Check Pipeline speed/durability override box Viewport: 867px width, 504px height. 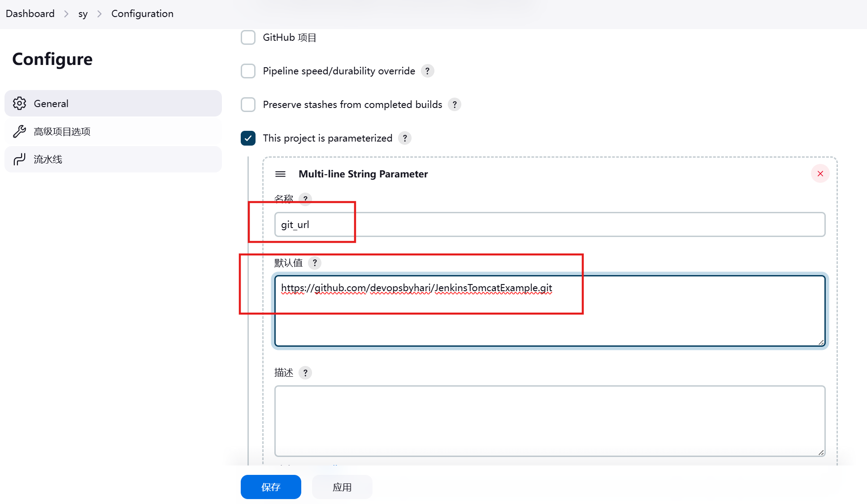click(248, 71)
